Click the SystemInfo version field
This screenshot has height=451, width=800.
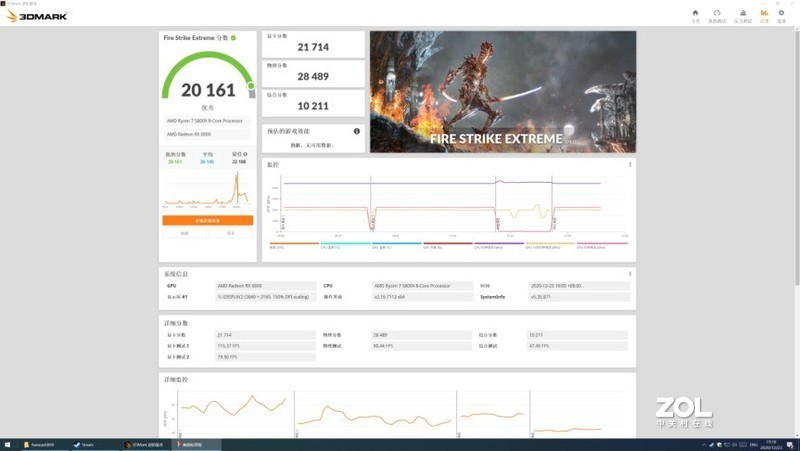tap(579, 297)
